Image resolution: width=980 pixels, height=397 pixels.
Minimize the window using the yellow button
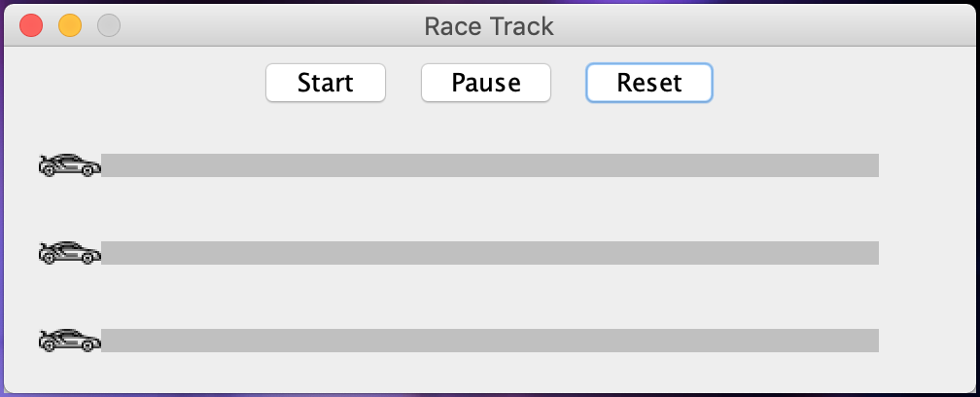(70, 25)
